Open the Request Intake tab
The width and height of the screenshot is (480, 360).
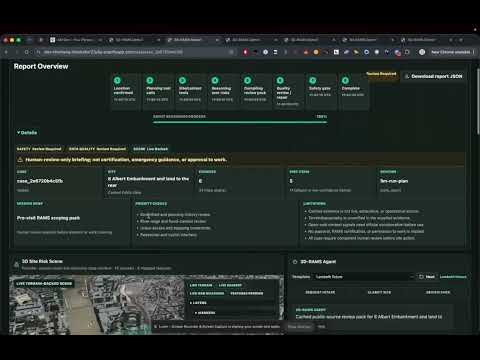point(320,292)
